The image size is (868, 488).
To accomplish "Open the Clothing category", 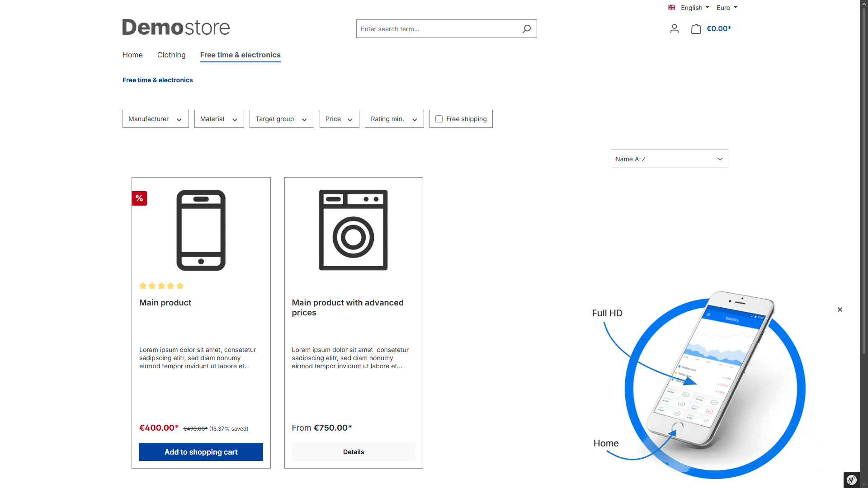I will pos(171,55).
